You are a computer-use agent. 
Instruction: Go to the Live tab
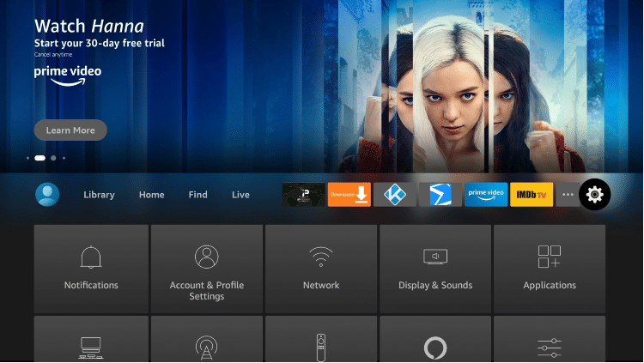coord(240,195)
